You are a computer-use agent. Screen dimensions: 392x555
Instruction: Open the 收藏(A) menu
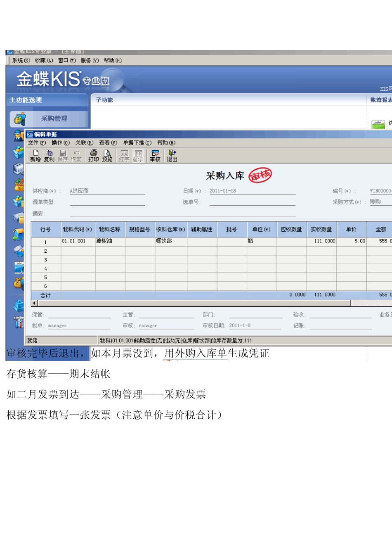[x=44, y=60]
